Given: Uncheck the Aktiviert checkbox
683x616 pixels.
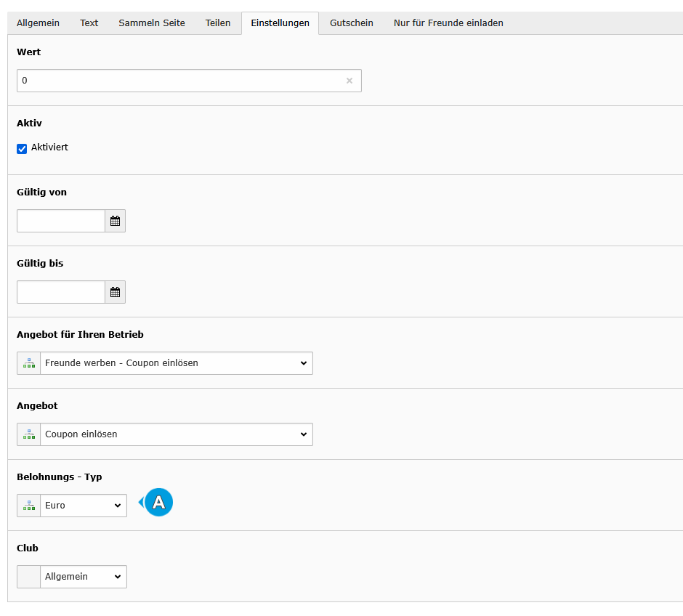Looking at the screenshot, I should coord(22,149).
